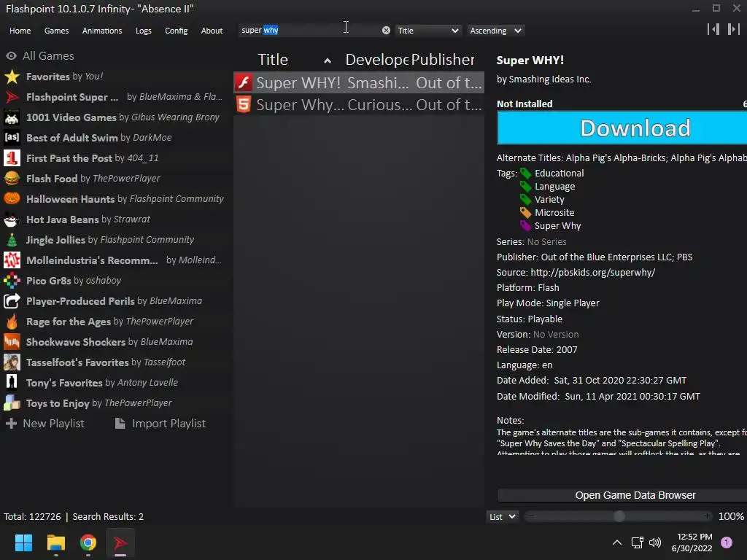Click the 1001 Video Games invader icon
The image size is (747, 560).
pyautogui.click(x=12, y=117)
